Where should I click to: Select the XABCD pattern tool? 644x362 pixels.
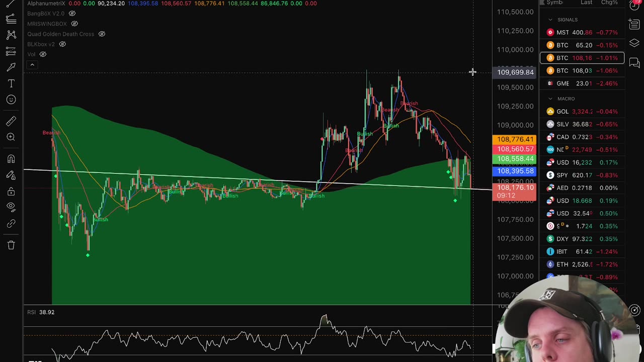click(11, 35)
